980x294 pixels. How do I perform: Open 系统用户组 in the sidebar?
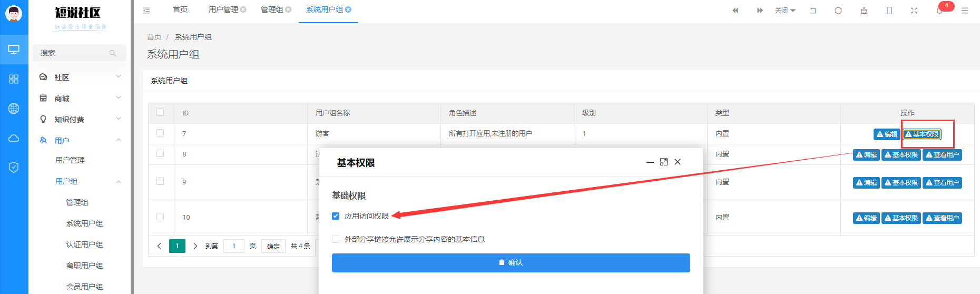pyautogui.click(x=84, y=223)
